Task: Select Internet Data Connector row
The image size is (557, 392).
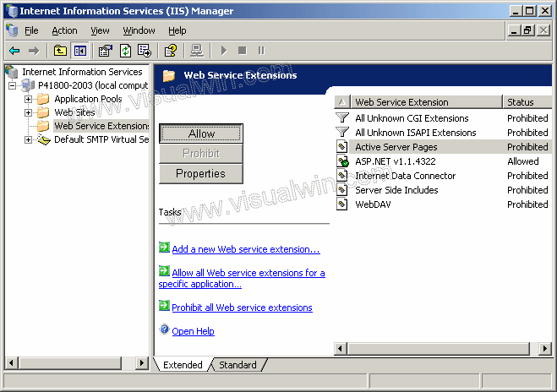Action: (444, 176)
